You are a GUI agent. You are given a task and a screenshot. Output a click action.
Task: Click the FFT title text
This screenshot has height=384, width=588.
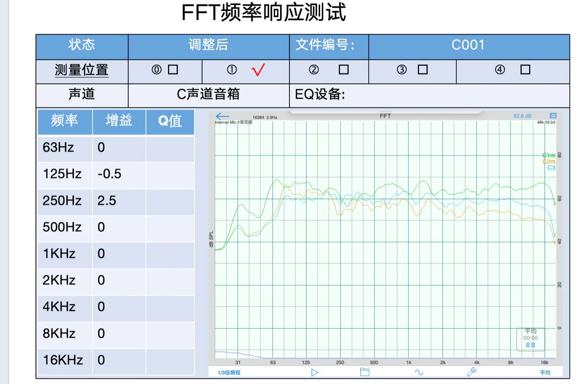click(385, 116)
